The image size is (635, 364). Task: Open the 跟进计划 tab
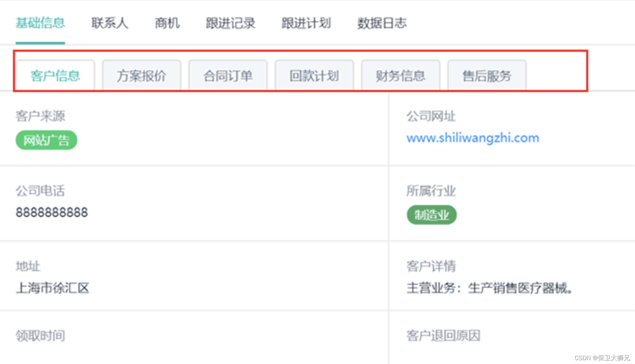306,23
